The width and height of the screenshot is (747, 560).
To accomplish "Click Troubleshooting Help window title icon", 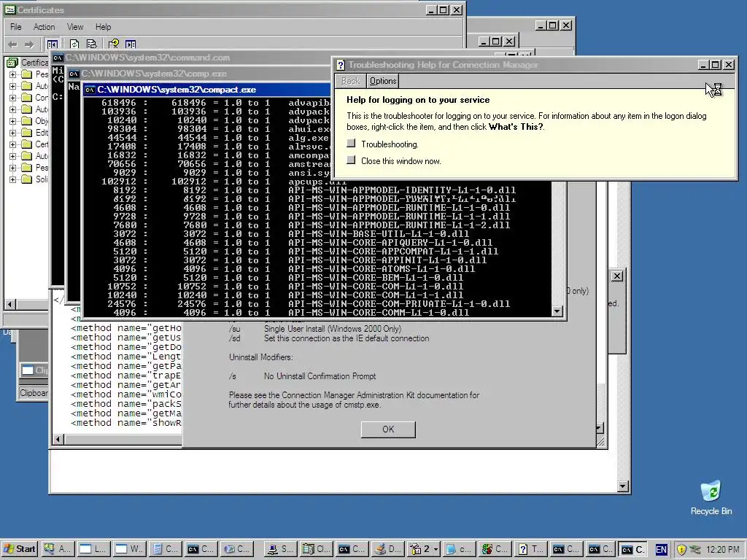I will click(341, 65).
